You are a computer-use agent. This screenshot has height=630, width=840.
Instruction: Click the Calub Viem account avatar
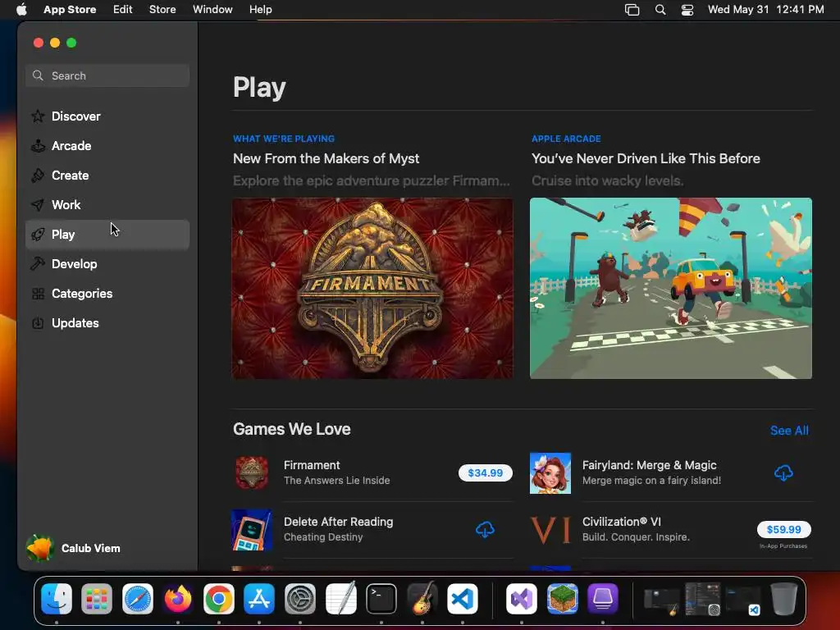39,548
